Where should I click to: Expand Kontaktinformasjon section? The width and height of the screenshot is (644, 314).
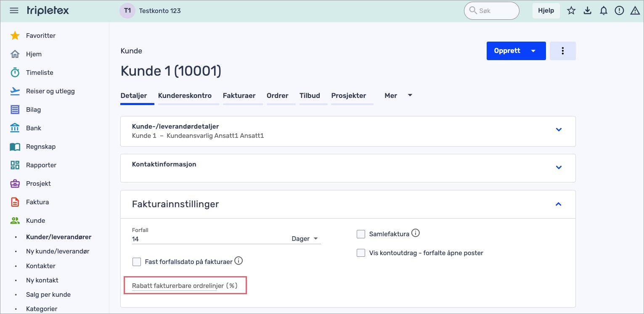click(x=559, y=167)
